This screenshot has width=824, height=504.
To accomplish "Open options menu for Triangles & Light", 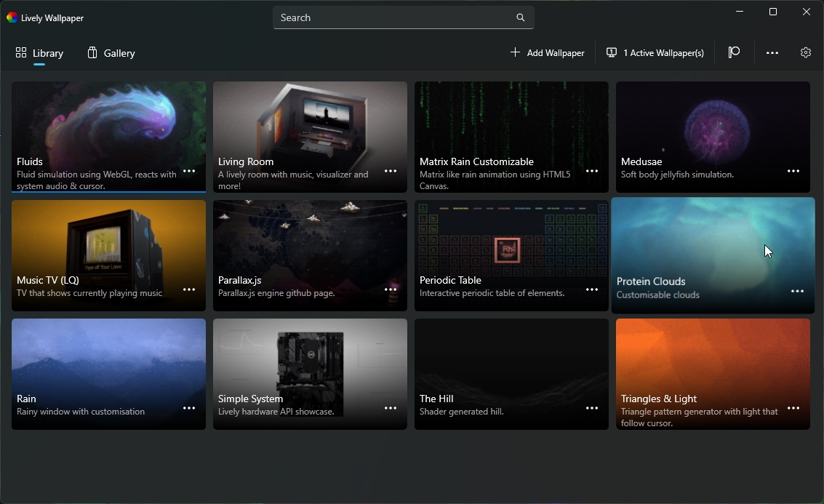I will [x=793, y=407].
